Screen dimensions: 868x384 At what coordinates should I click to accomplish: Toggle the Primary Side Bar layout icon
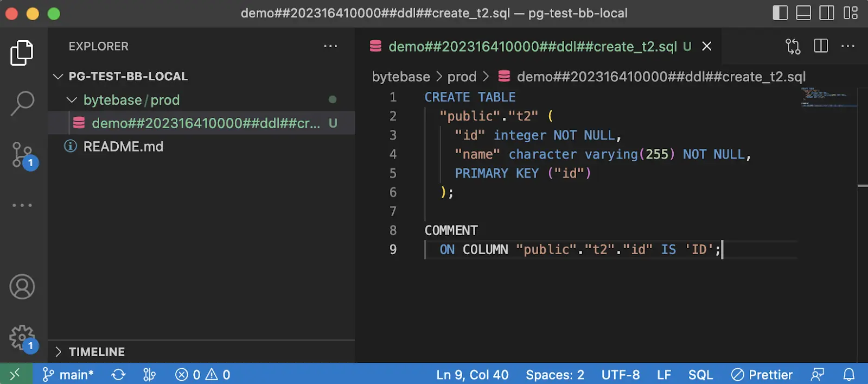[780, 12]
